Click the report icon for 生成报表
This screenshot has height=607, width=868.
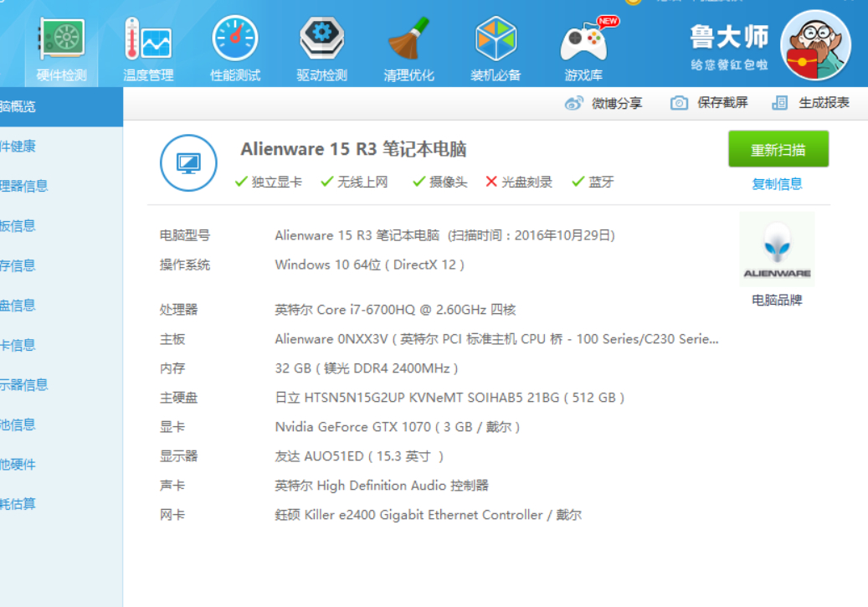[x=779, y=103]
